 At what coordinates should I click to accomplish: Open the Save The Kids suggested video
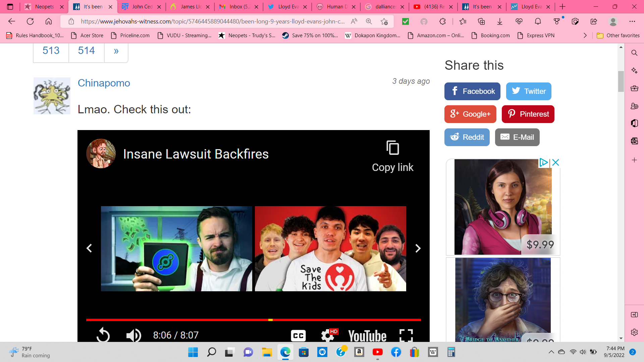click(x=330, y=249)
